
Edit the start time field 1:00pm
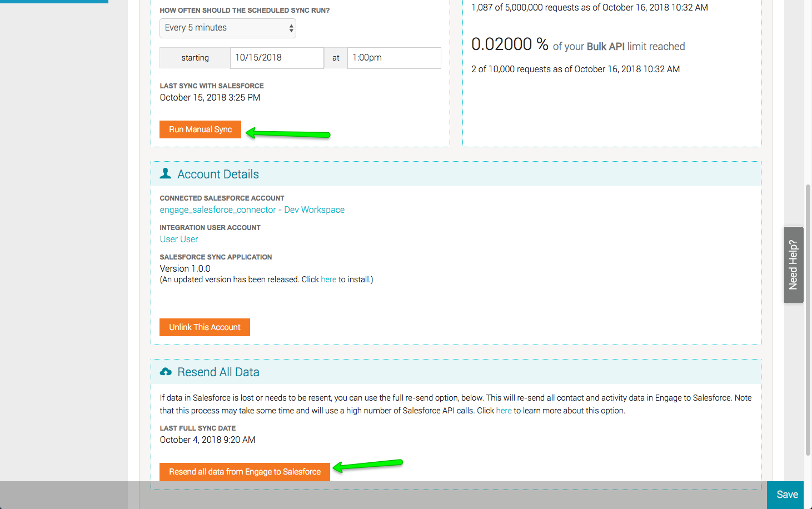[394, 58]
